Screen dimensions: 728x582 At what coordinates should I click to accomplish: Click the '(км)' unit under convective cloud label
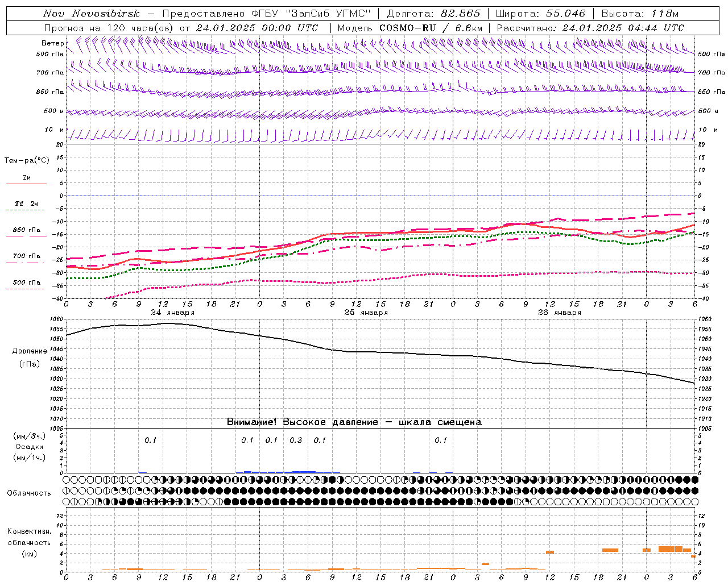[x=30, y=554]
